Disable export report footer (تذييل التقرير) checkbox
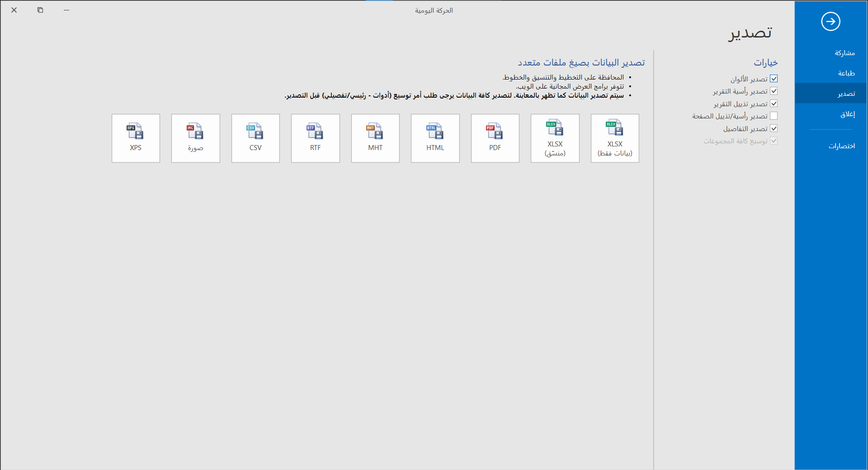 click(774, 103)
